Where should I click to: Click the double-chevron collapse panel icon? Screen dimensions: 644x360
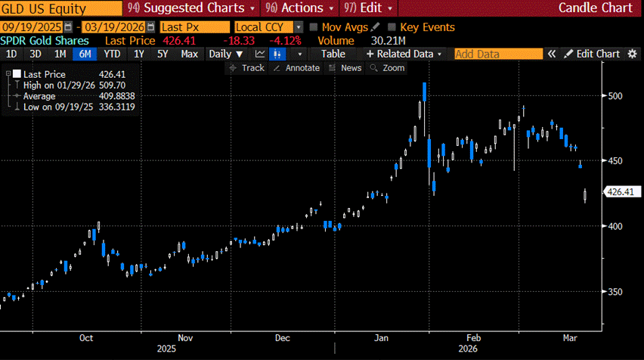(x=552, y=54)
